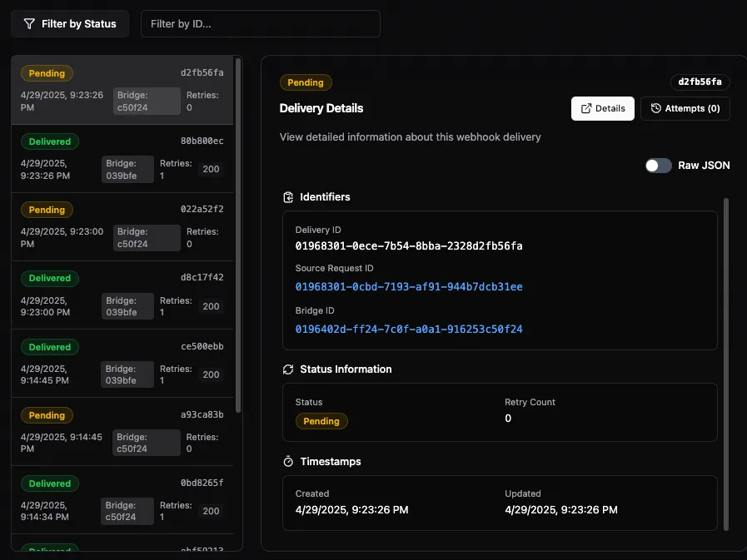The height and width of the screenshot is (560, 747).
Task: Click the Timestamps clock icon
Action: coord(287,461)
